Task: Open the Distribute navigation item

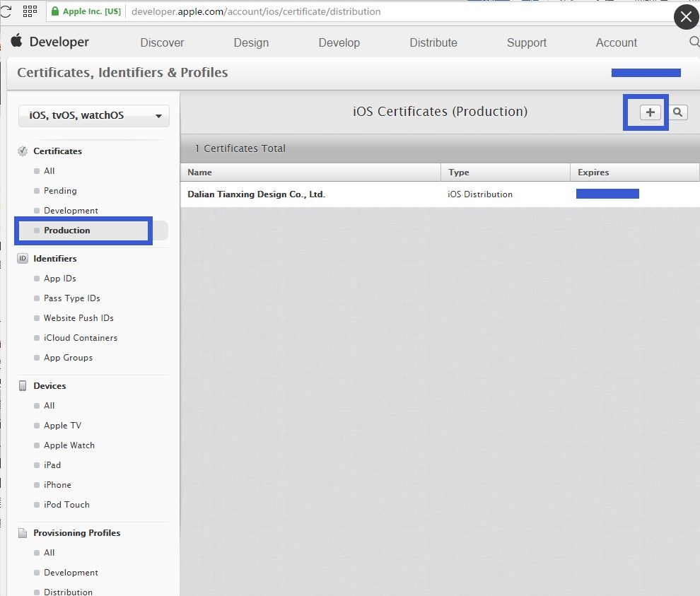Action: click(x=433, y=43)
